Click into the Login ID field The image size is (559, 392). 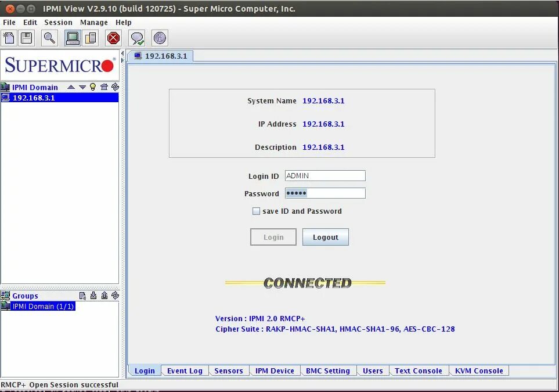tap(325, 175)
